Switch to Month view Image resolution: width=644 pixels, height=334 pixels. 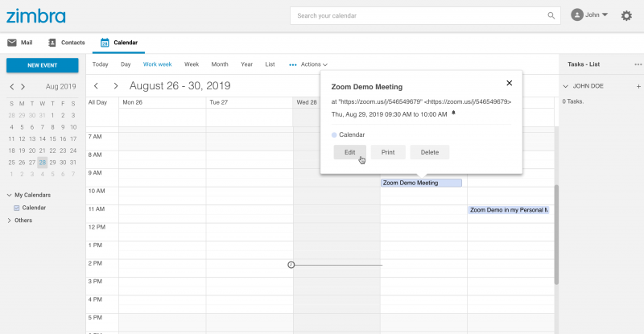220,64
